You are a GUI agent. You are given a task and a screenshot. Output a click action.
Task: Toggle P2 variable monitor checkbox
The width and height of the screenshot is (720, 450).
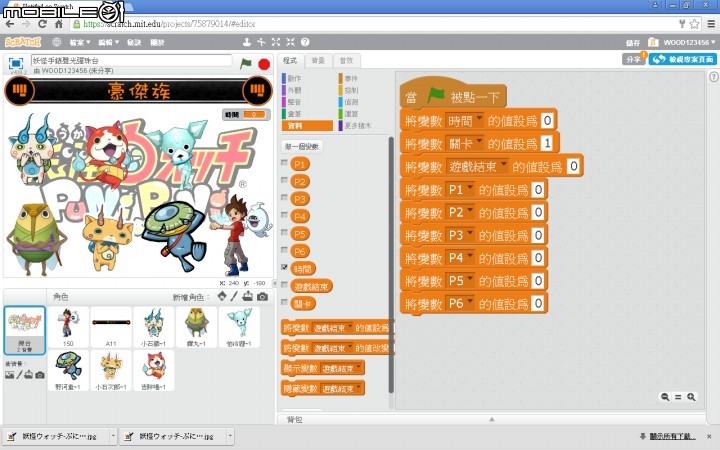coord(284,180)
